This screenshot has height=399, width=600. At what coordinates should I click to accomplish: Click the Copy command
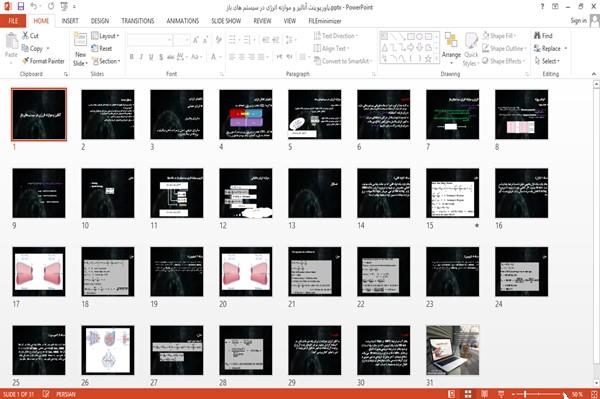point(33,48)
